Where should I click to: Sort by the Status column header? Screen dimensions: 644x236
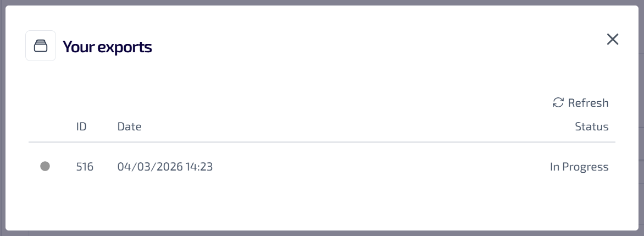(x=591, y=127)
